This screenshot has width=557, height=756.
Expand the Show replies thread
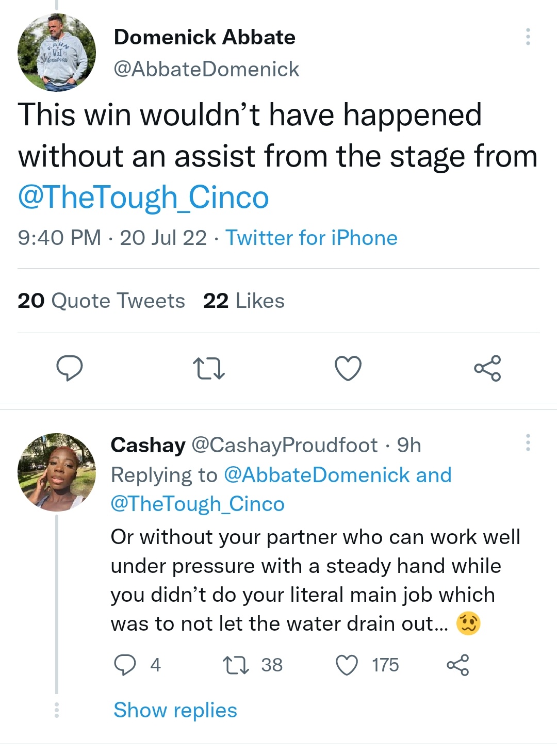click(175, 710)
